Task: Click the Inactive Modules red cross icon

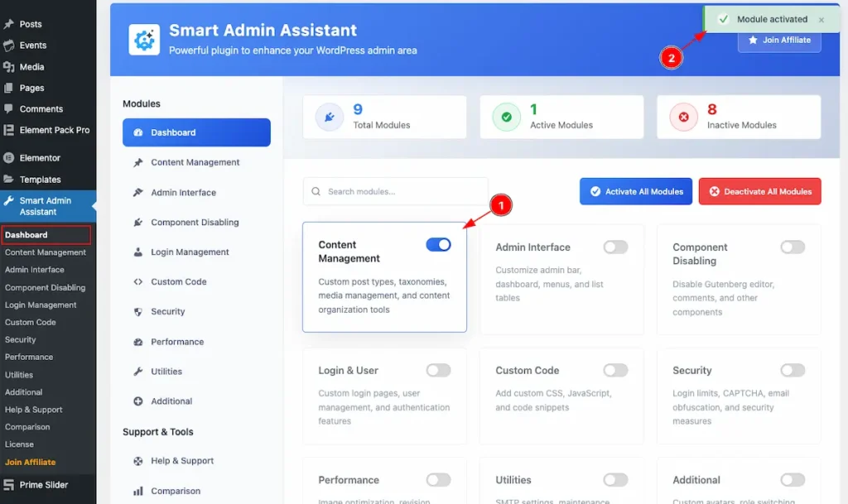Action: pyautogui.click(x=683, y=118)
